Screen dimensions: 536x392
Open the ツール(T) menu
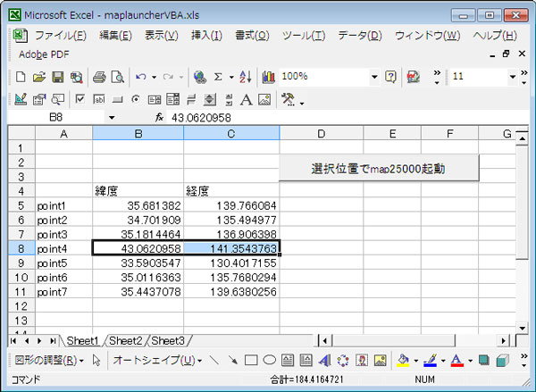point(304,35)
